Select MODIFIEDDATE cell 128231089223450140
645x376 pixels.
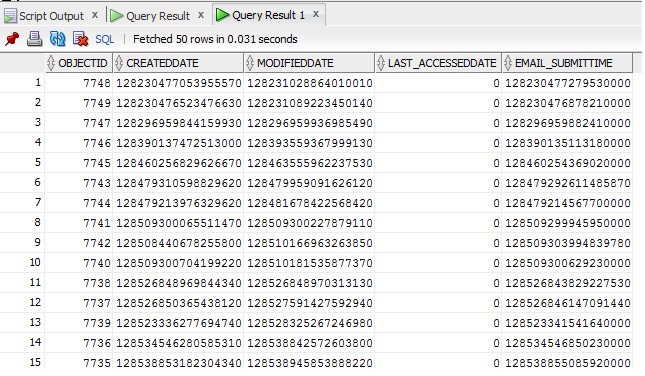(309, 103)
